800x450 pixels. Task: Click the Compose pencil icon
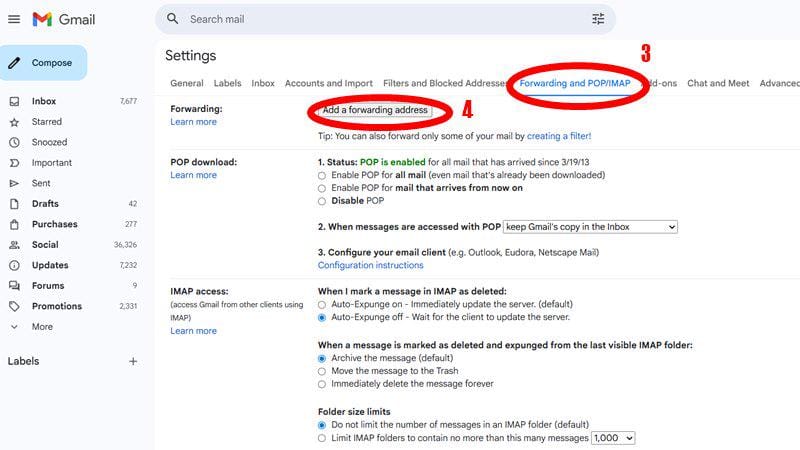[14, 63]
